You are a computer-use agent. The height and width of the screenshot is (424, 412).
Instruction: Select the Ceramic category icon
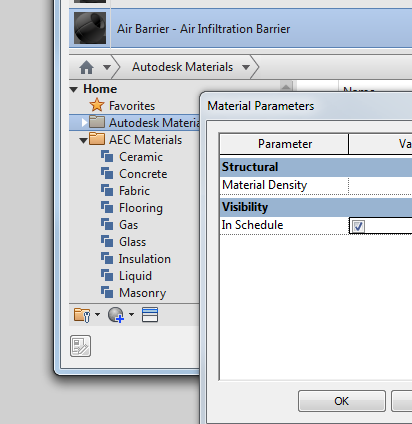[107, 156]
